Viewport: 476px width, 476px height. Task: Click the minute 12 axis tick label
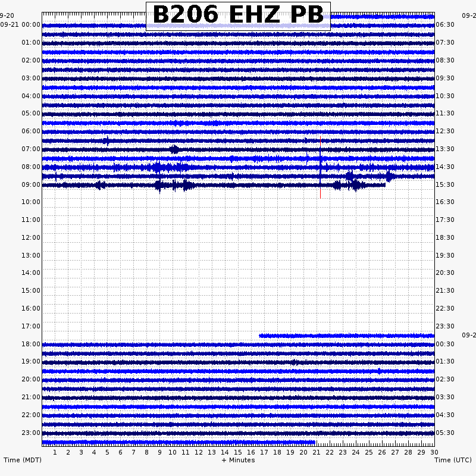[x=199, y=452]
